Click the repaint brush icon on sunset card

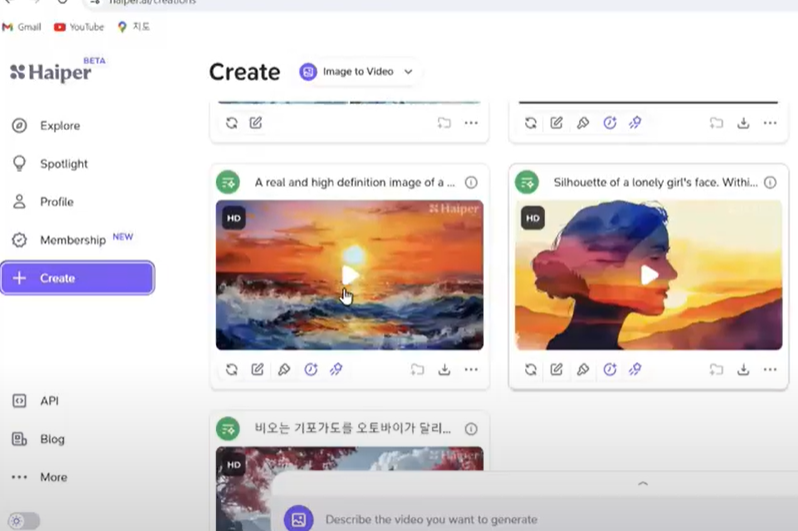pyautogui.click(x=284, y=370)
